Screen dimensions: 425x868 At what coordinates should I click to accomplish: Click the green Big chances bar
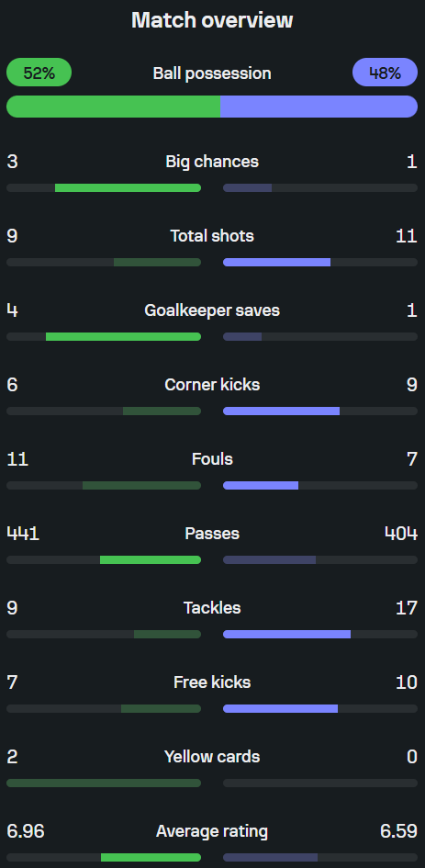pos(128,188)
